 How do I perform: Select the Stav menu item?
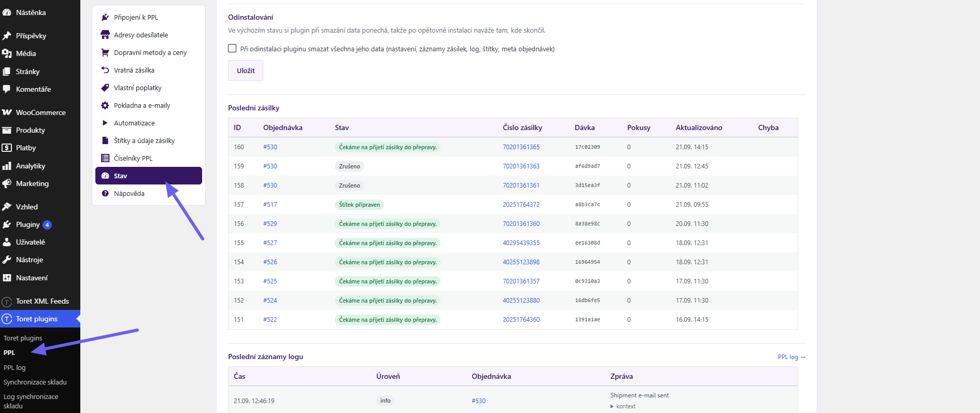coord(149,176)
